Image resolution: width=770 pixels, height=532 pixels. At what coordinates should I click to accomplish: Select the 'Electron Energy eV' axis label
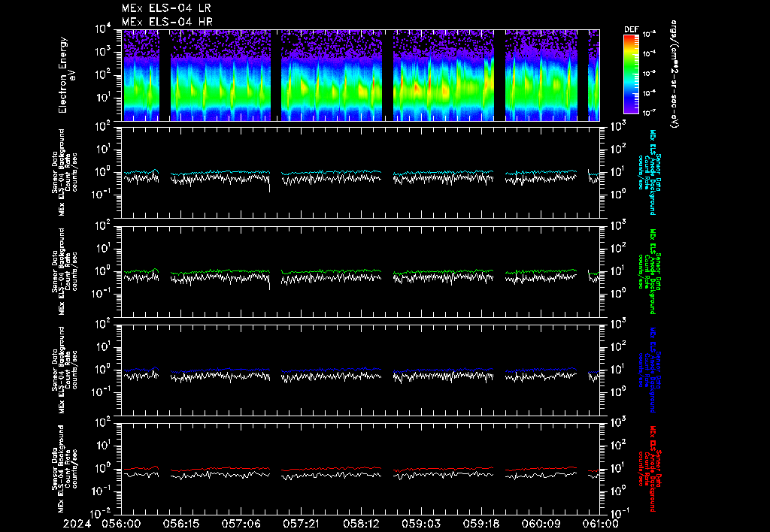[x=66, y=75]
